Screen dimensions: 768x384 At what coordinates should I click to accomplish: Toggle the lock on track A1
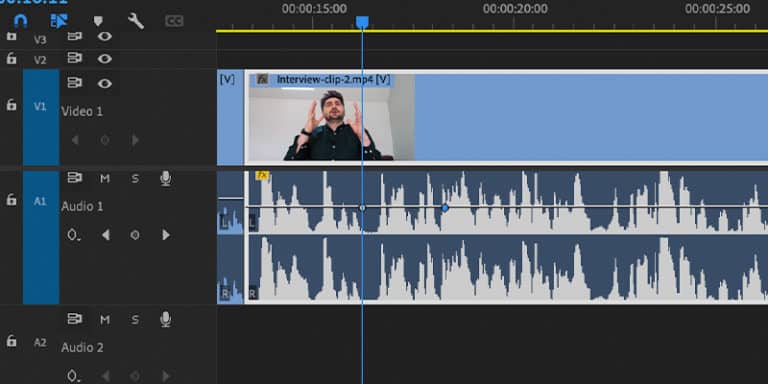11,199
